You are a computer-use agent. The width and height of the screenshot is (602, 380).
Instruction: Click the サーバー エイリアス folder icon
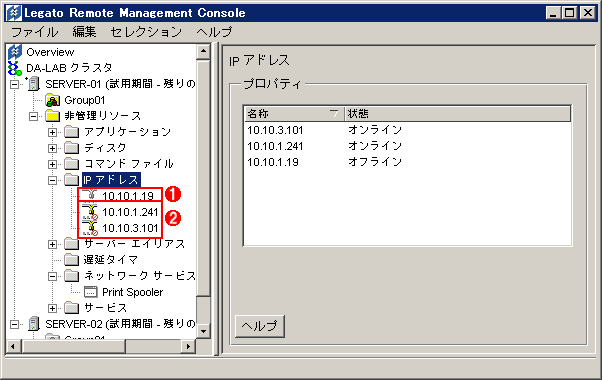tap(71, 244)
